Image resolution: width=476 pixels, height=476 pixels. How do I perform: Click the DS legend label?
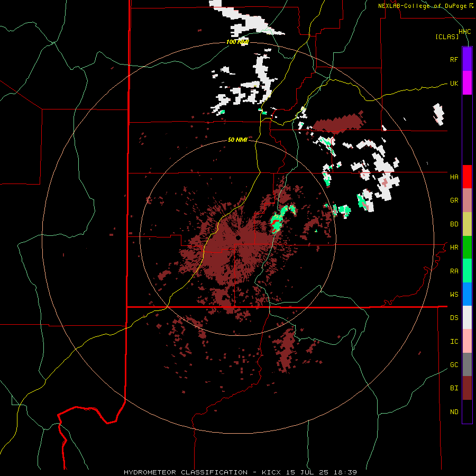(x=454, y=318)
